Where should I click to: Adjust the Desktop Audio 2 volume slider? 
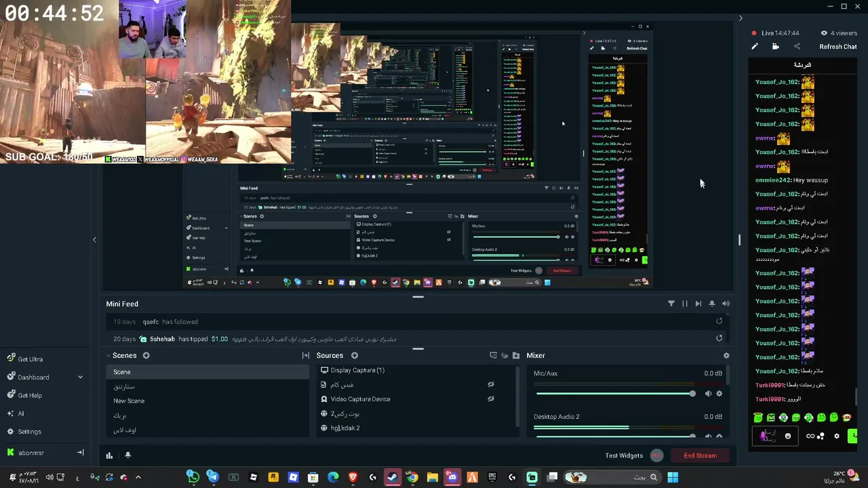click(x=616, y=436)
